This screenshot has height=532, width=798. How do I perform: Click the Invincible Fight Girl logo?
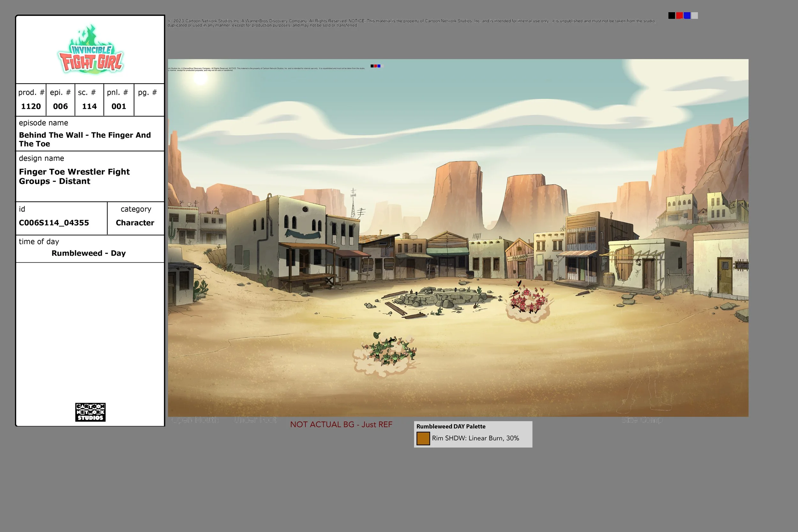[x=91, y=49]
